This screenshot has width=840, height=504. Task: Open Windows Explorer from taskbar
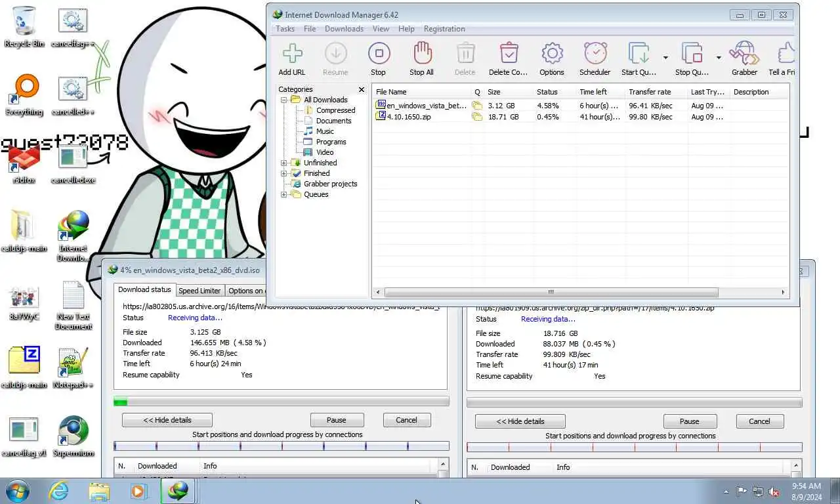click(99, 490)
